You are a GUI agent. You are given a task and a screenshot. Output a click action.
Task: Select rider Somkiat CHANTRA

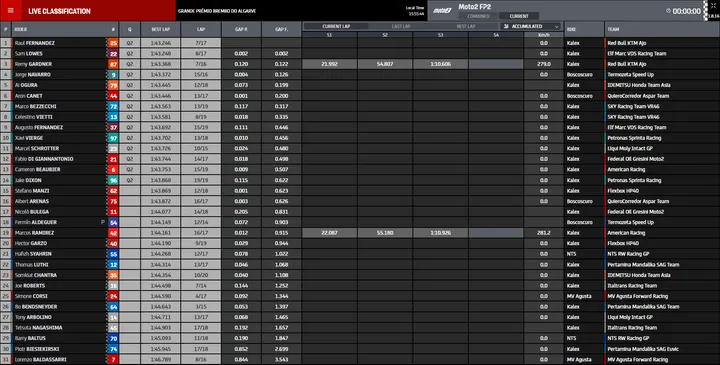pos(36,275)
